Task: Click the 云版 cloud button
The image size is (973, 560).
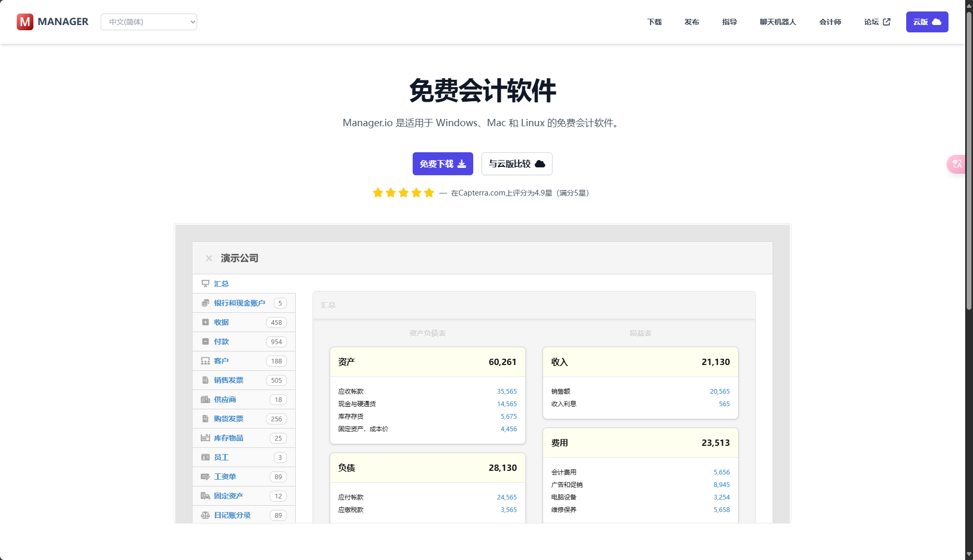Action: coord(927,22)
